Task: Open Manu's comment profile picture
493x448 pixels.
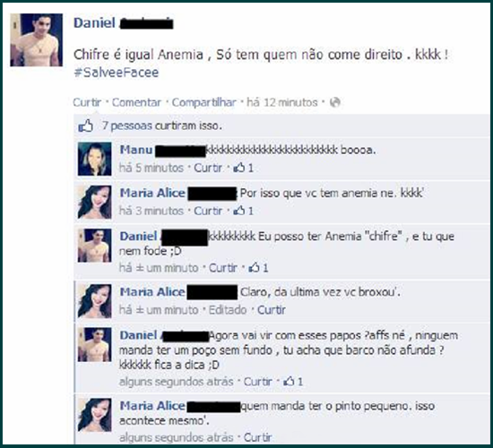Action: coord(95,159)
